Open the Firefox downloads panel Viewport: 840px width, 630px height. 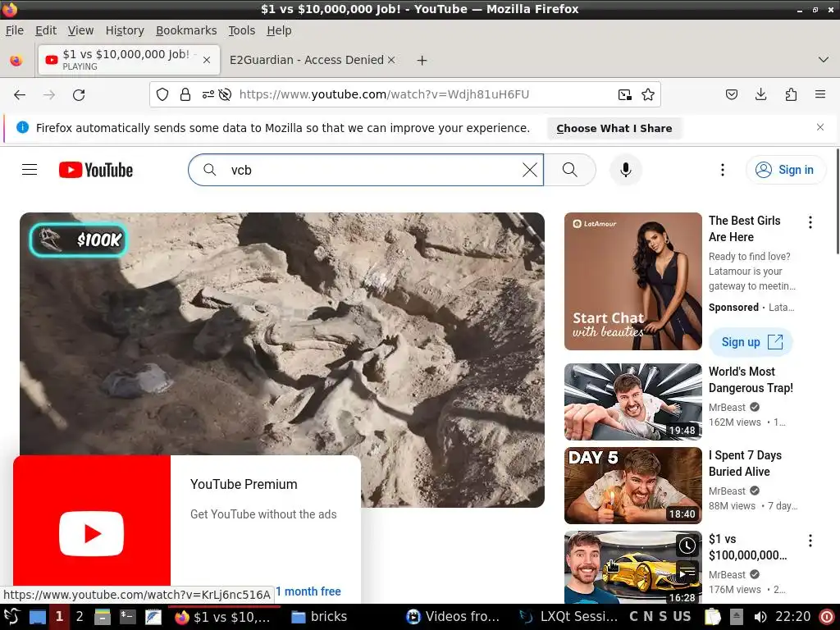tap(760, 95)
